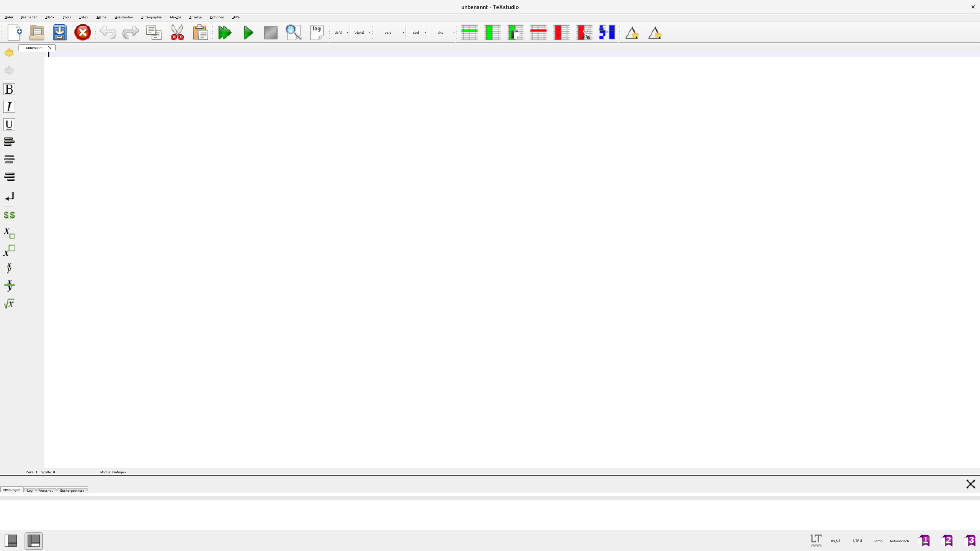Expand the \left( delimiter dropdown
This screenshot has width=980, height=551.
(x=348, y=33)
